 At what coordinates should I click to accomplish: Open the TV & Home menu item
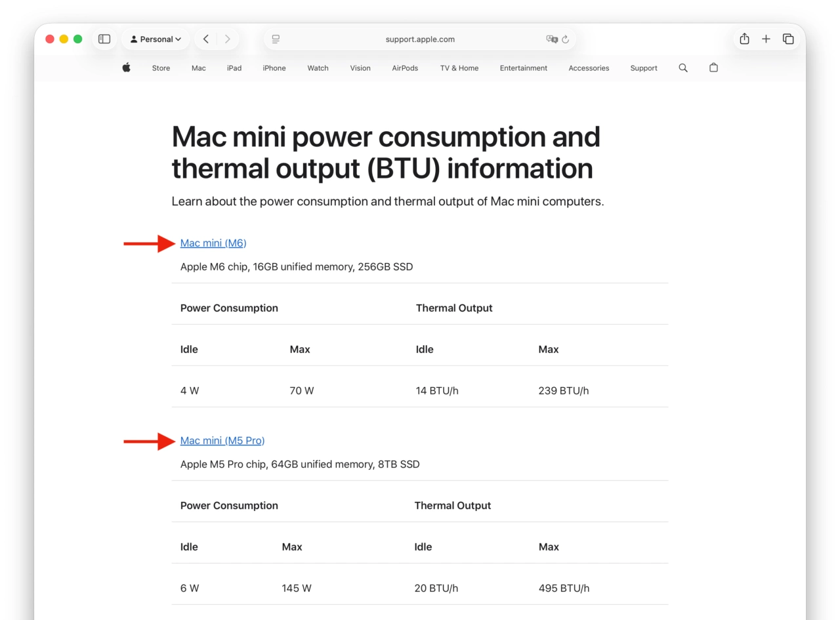click(x=459, y=68)
